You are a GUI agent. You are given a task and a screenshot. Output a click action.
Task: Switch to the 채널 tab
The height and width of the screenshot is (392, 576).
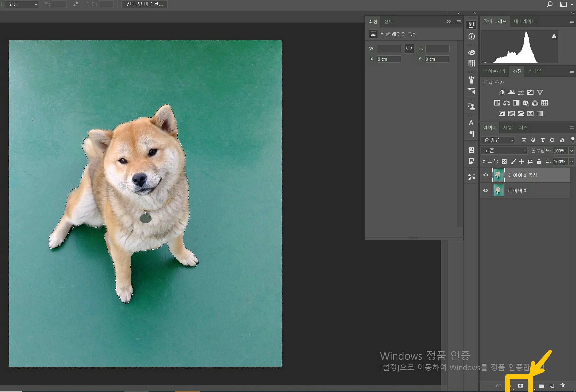pos(507,127)
